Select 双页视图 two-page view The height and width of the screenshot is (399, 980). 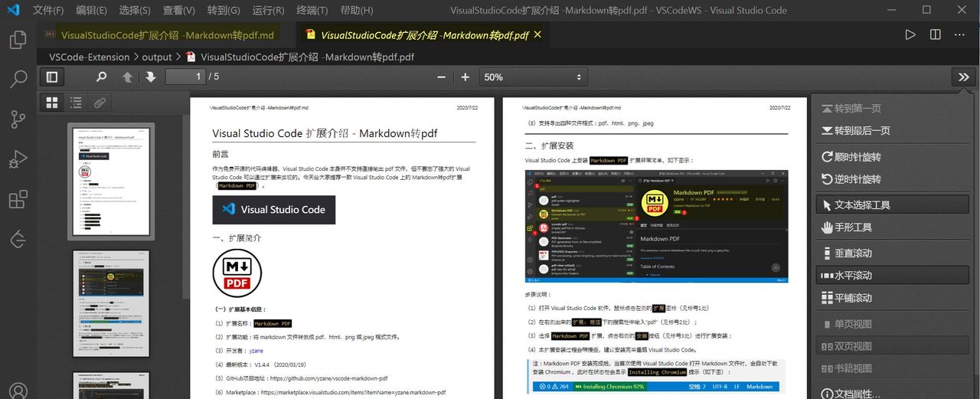(x=893, y=345)
